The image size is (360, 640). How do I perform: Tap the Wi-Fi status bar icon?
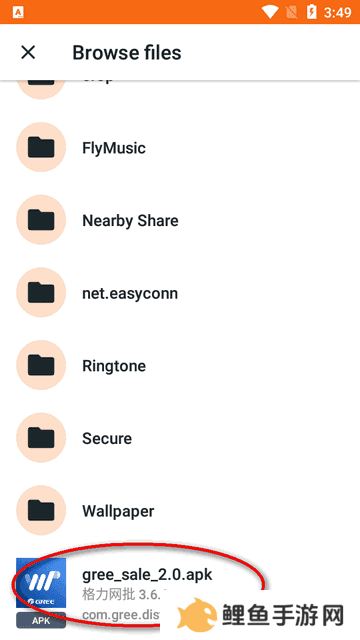[270, 12]
